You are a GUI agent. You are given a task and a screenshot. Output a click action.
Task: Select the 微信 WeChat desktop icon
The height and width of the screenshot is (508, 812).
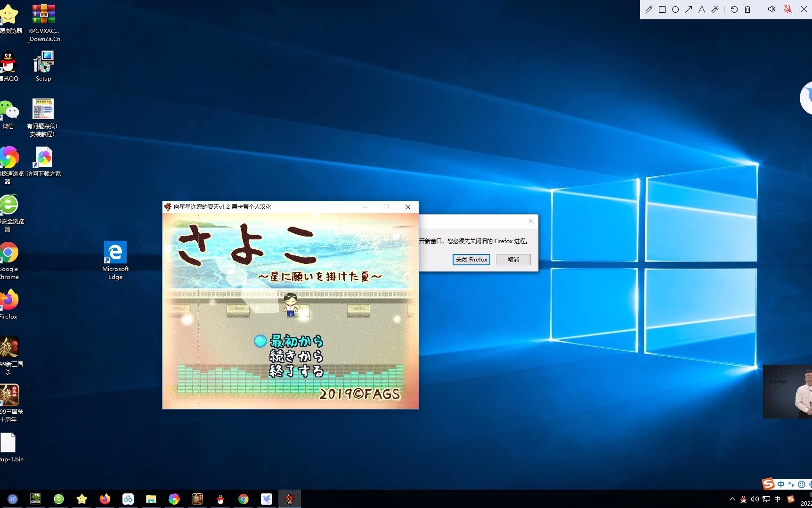point(8,114)
